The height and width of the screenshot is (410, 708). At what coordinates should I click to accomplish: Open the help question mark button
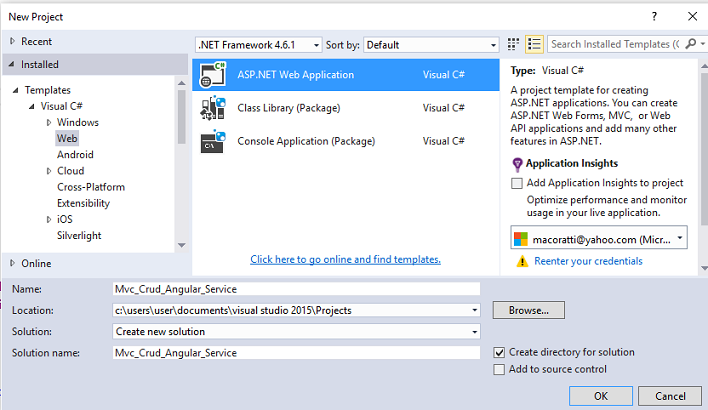pyautogui.click(x=654, y=17)
